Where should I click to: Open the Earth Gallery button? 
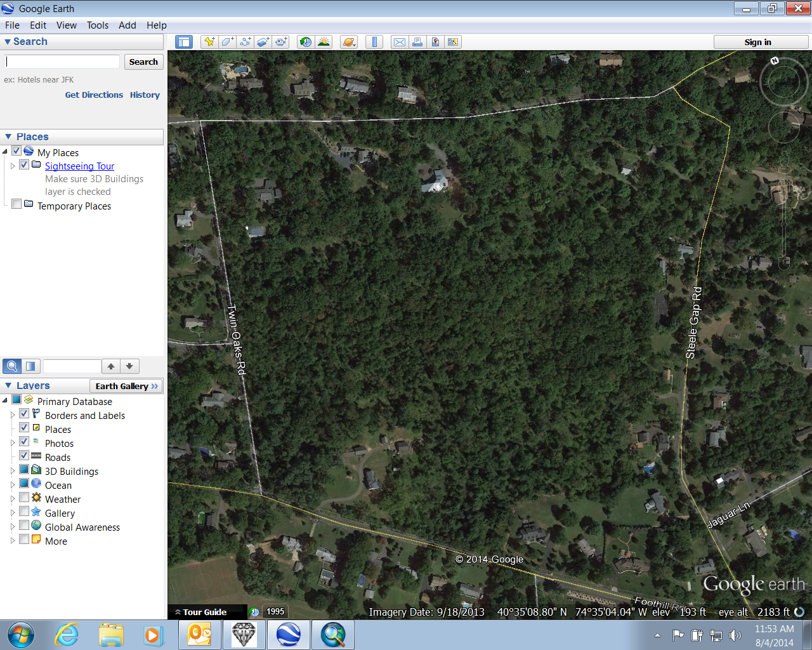pyautogui.click(x=126, y=386)
